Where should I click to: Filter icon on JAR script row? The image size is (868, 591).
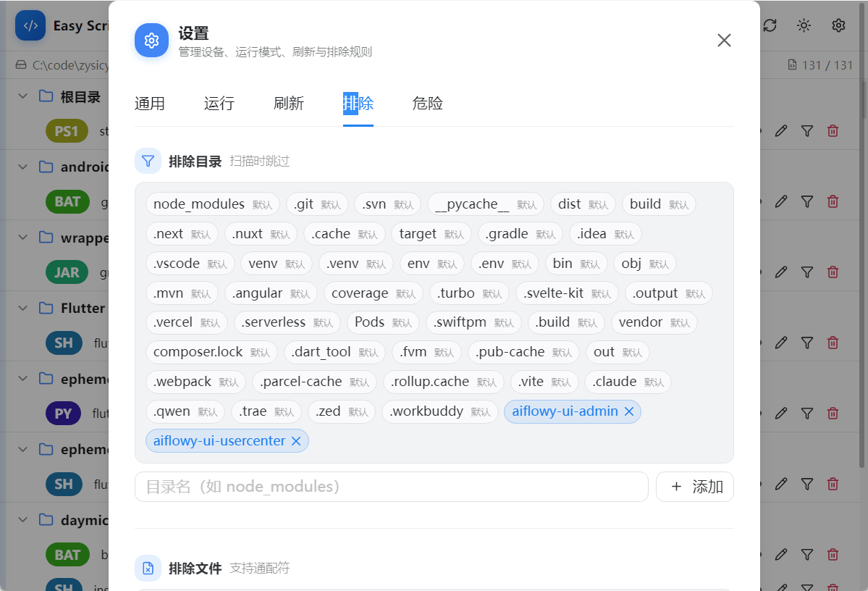[x=807, y=272]
